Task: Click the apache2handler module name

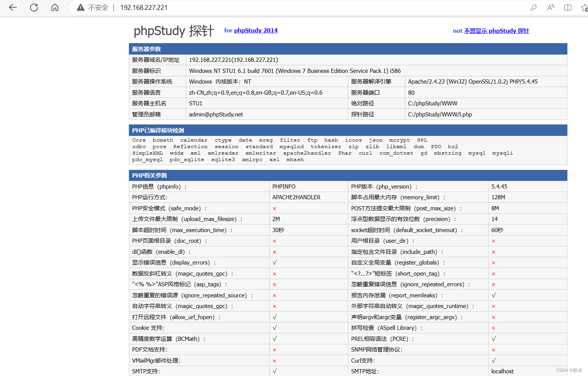Action: (x=307, y=153)
